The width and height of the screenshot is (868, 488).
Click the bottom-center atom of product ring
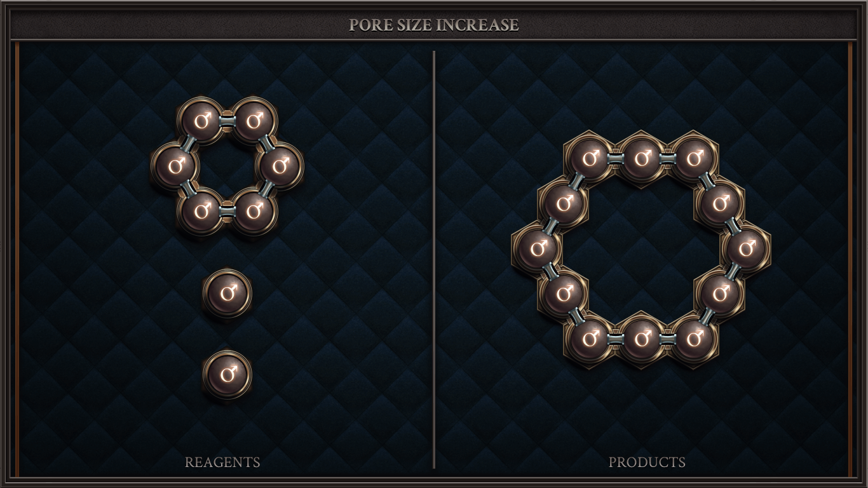pos(641,338)
